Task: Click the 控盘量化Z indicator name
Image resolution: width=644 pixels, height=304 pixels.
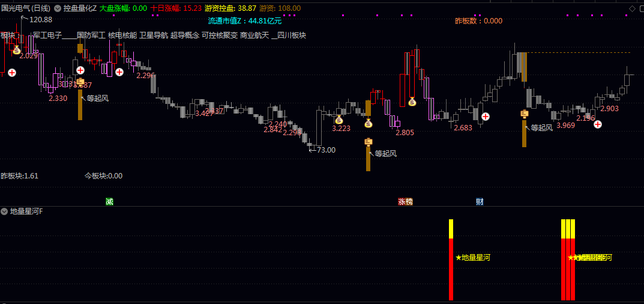Action: coord(80,8)
